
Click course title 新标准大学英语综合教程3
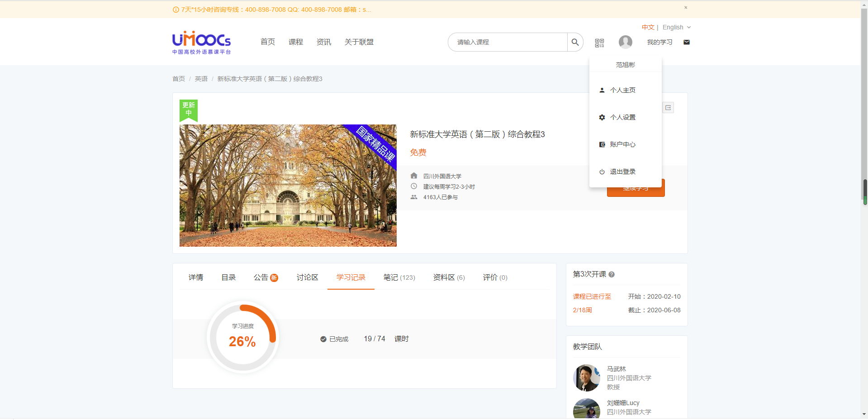[477, 134]
